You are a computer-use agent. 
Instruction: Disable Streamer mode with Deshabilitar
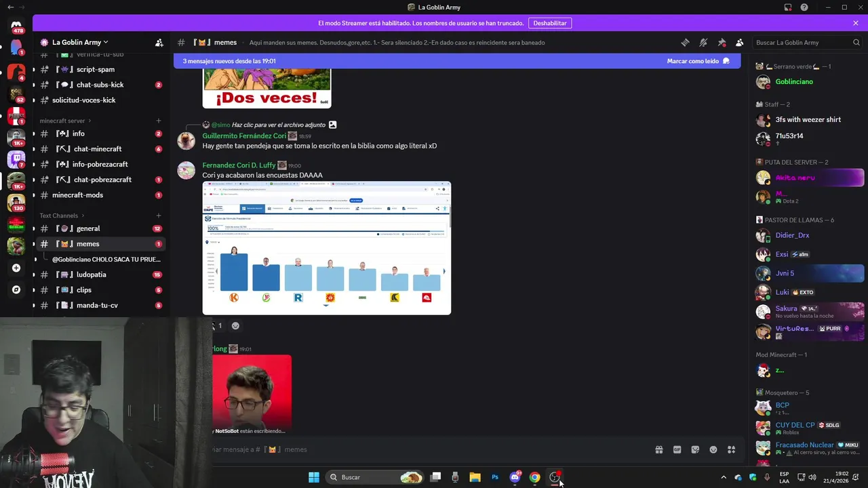[x=549, y=23]
